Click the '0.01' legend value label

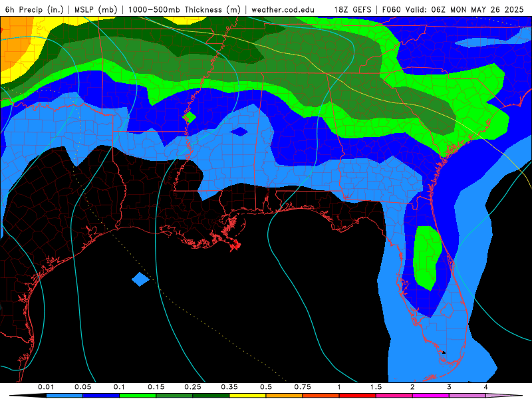tap(46, 387)
